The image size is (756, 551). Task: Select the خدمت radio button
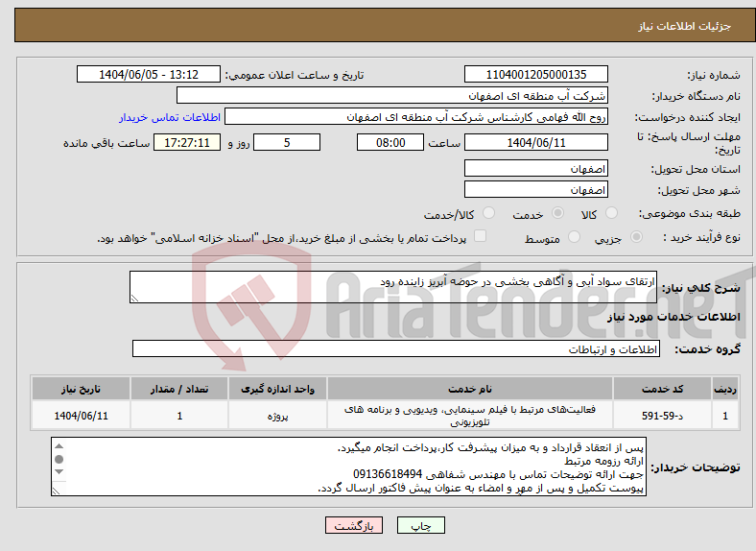click(557, 213)
